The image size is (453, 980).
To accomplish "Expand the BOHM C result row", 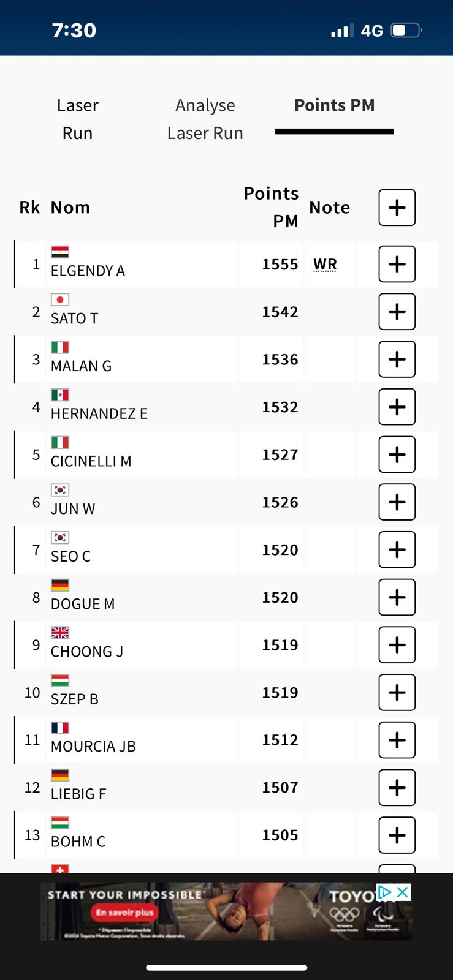I will point(397,835).
